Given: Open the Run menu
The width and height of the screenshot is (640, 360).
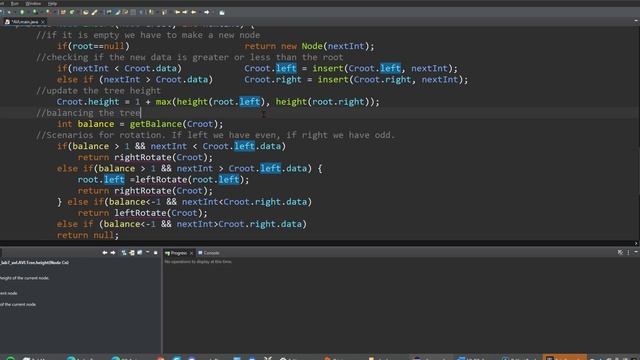Looking at the screenshot, I should click(15, 3).
